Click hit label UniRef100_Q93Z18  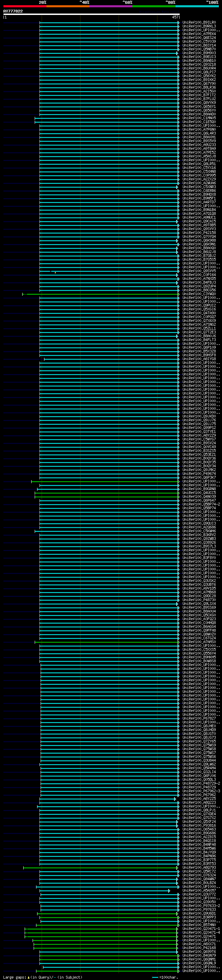199,64
